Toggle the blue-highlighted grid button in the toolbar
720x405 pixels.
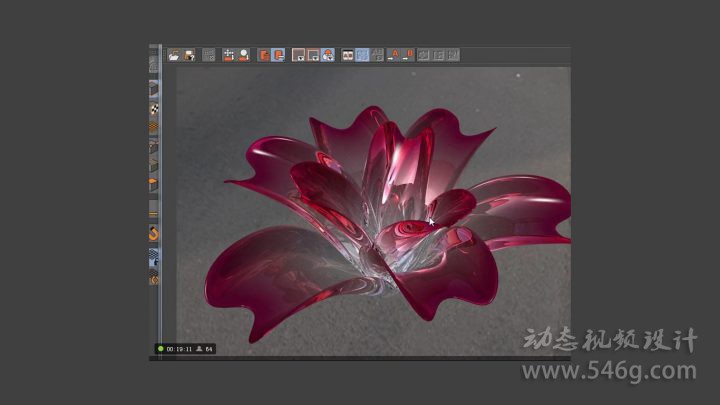[x=362, y=56]
